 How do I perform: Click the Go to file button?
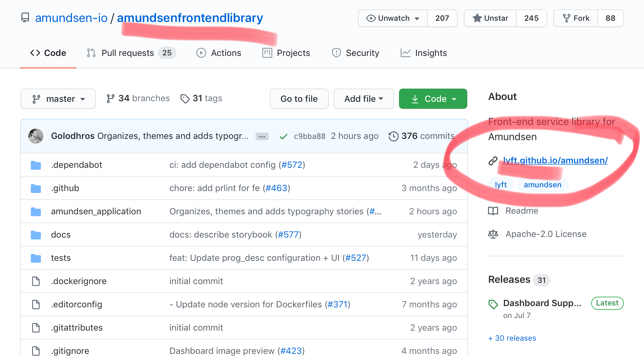point(299,99)
